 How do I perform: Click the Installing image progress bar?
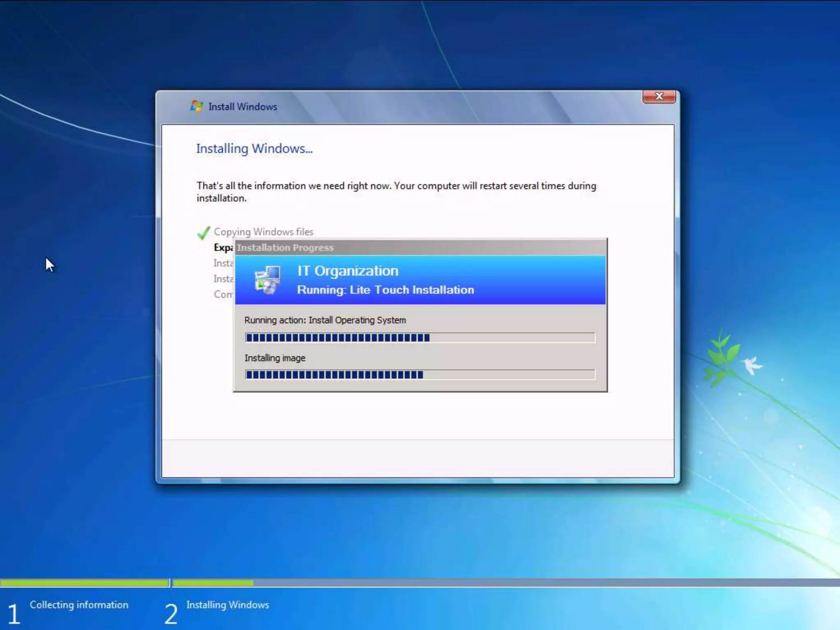click(x=420, y=374)
